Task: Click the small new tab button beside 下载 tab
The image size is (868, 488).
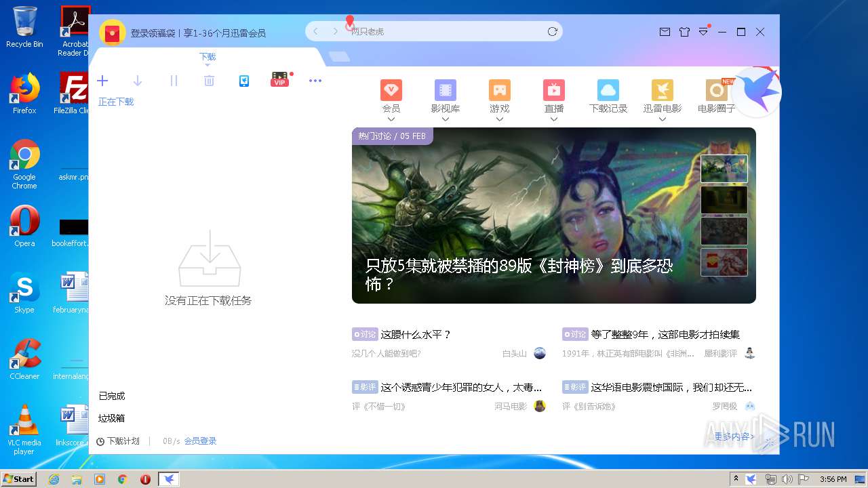Action: (340, 57)
